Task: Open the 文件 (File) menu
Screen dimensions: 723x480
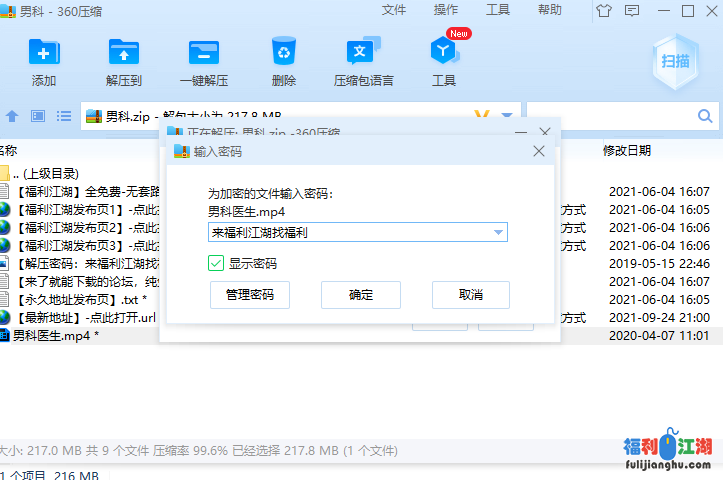Action: (x=394, y=10)
